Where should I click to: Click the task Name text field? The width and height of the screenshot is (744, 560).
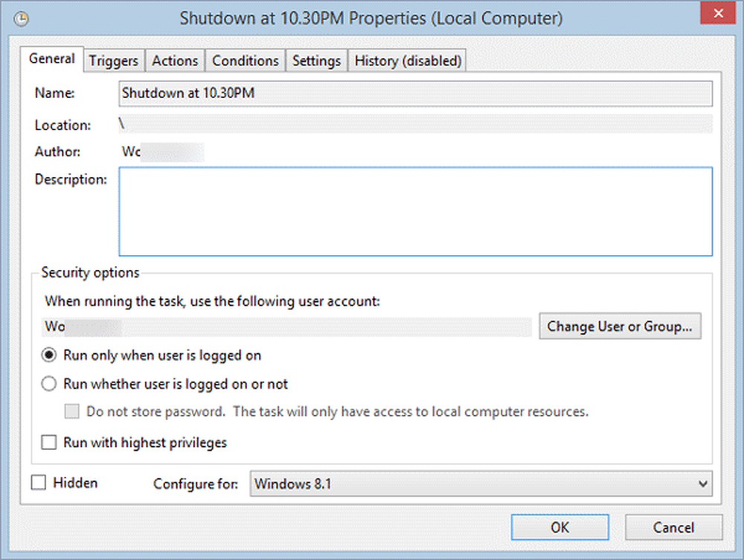[415, 94]
